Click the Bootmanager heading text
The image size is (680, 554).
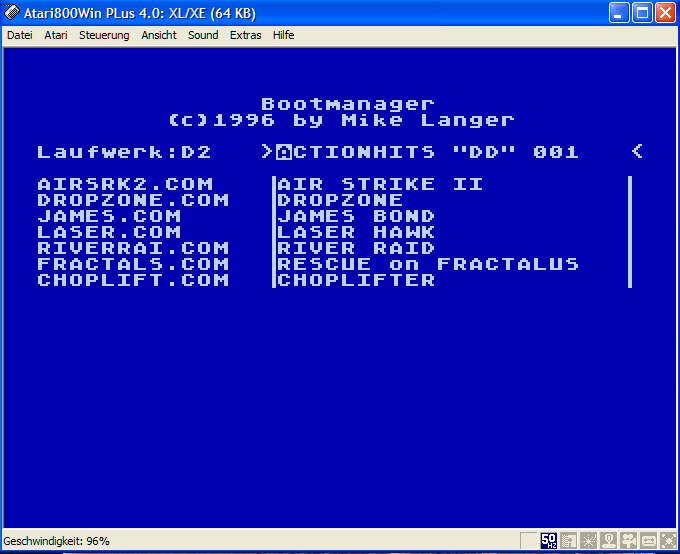[x=348, y=104]
